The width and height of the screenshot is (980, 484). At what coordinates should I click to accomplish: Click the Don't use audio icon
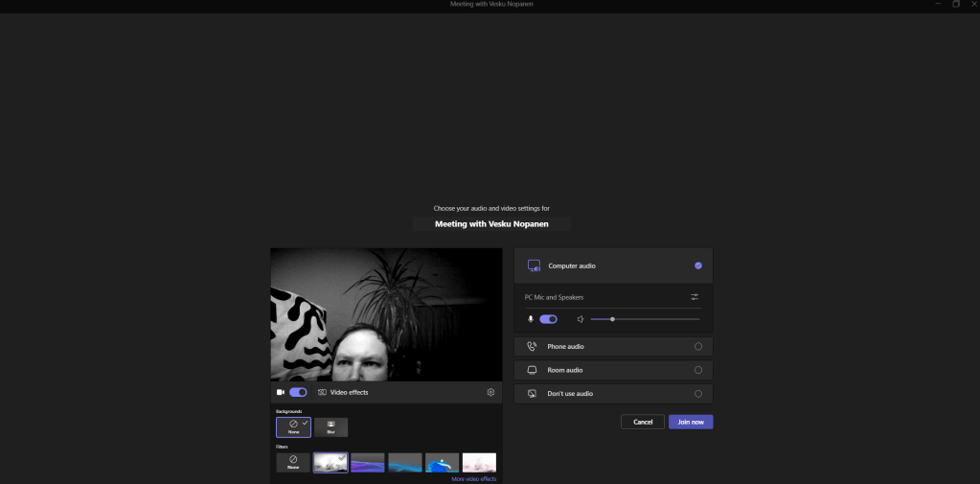(532, 394)
